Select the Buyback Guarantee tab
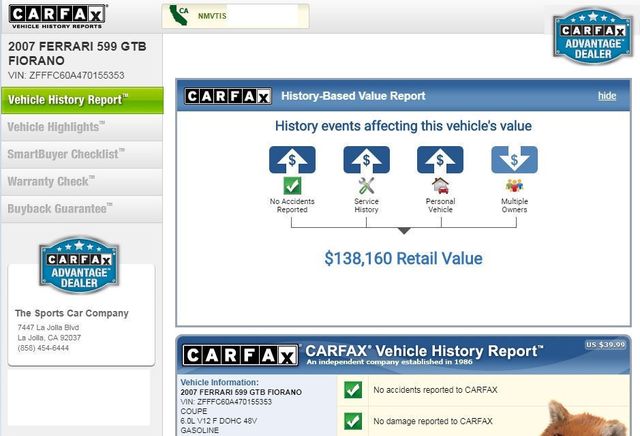640x436 pixels. click(59, 208)
